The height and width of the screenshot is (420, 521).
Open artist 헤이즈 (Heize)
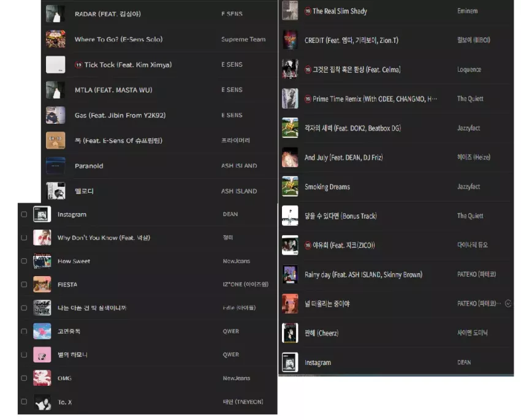tap(473, 157)
